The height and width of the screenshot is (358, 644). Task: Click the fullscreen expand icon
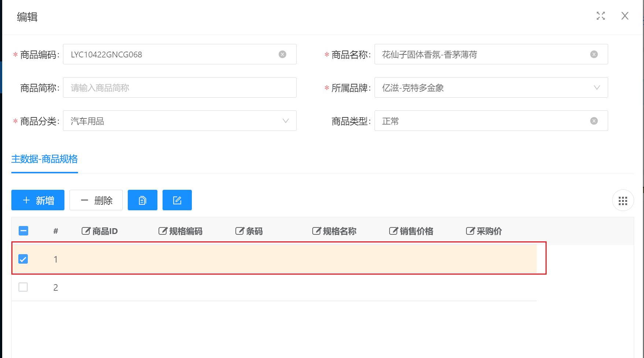[x=601, y=16]
